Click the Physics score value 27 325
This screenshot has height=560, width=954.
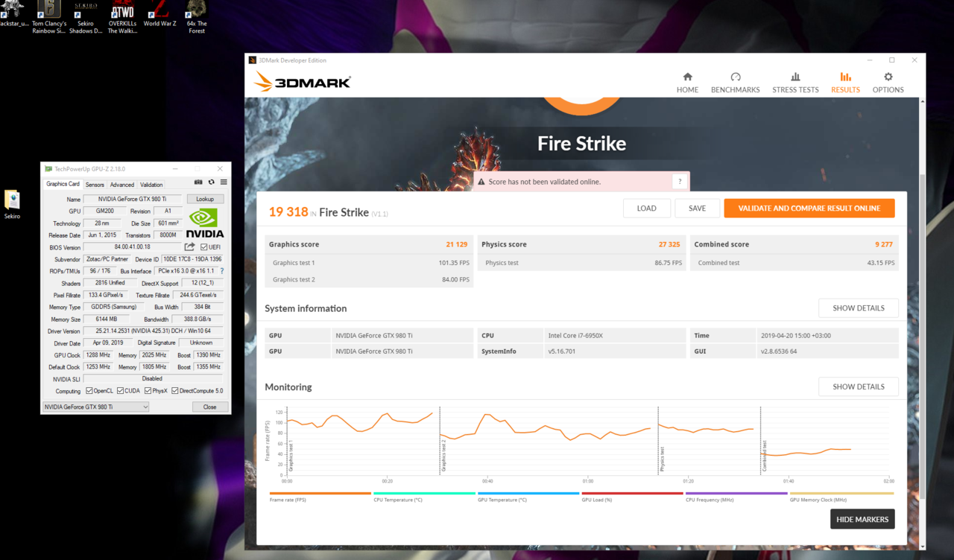point(669,244)
